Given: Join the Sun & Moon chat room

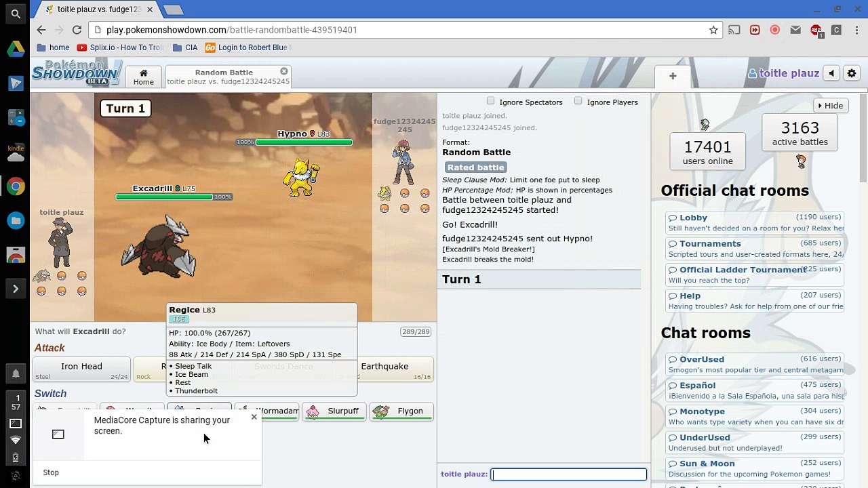Looking at the screenshot, I should click(x=754, y=469).
